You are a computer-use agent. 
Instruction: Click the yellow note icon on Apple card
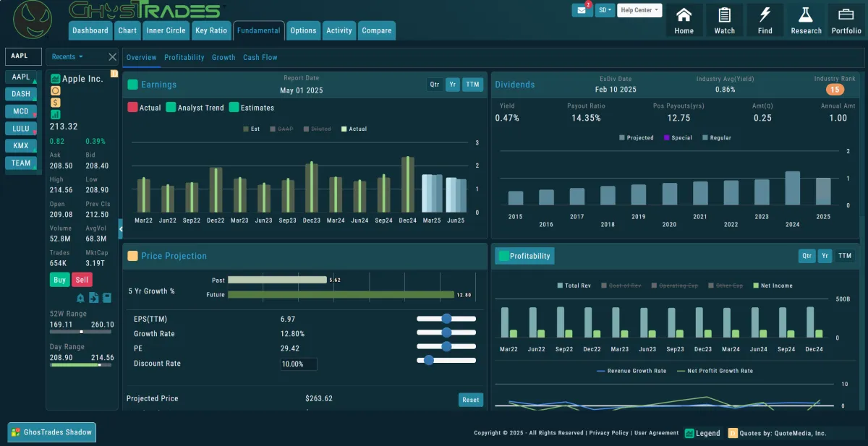pyautogui.click(x=114, y=74)
